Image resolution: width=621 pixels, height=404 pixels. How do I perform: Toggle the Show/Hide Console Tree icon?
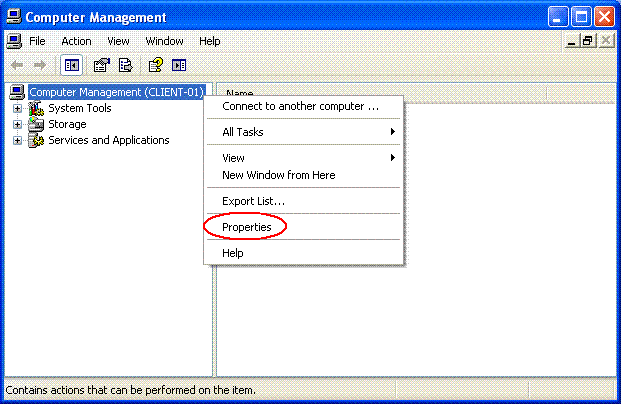(x=72, y=65)
